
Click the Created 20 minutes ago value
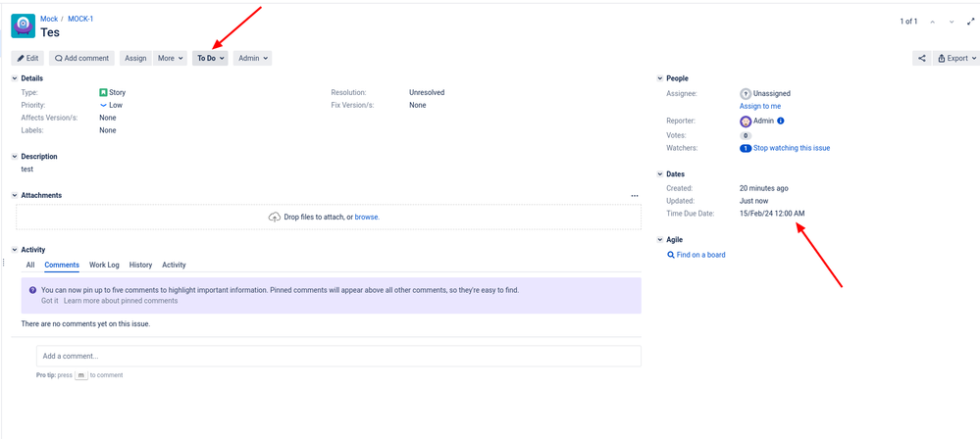click(764, 188)
